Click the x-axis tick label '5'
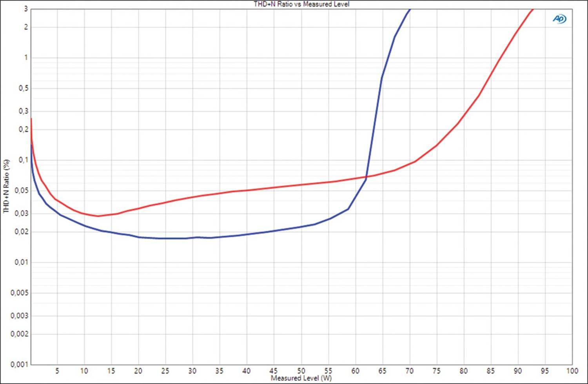The height and width of the screenshot is (384, 588). [57, 371]
